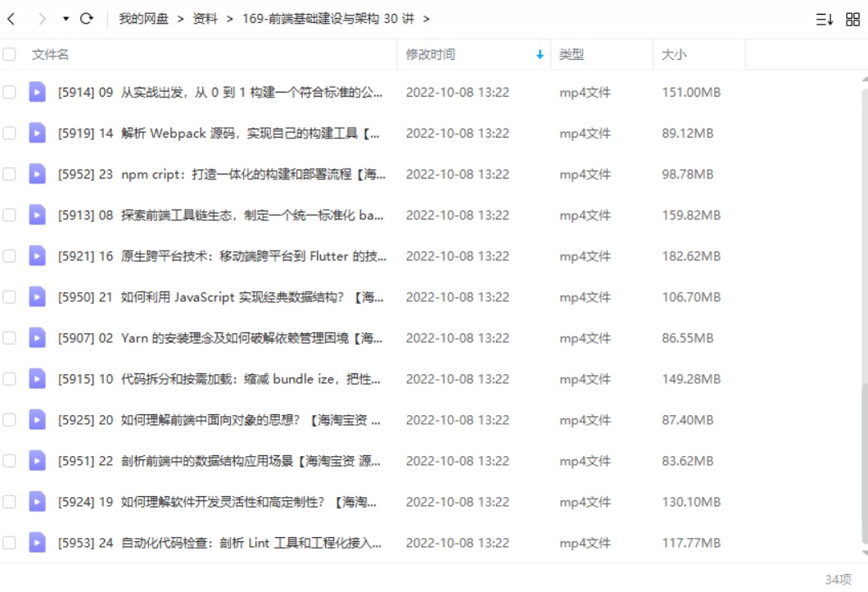
Task: Sort by 文件名 column header
Action: [51, 54]
